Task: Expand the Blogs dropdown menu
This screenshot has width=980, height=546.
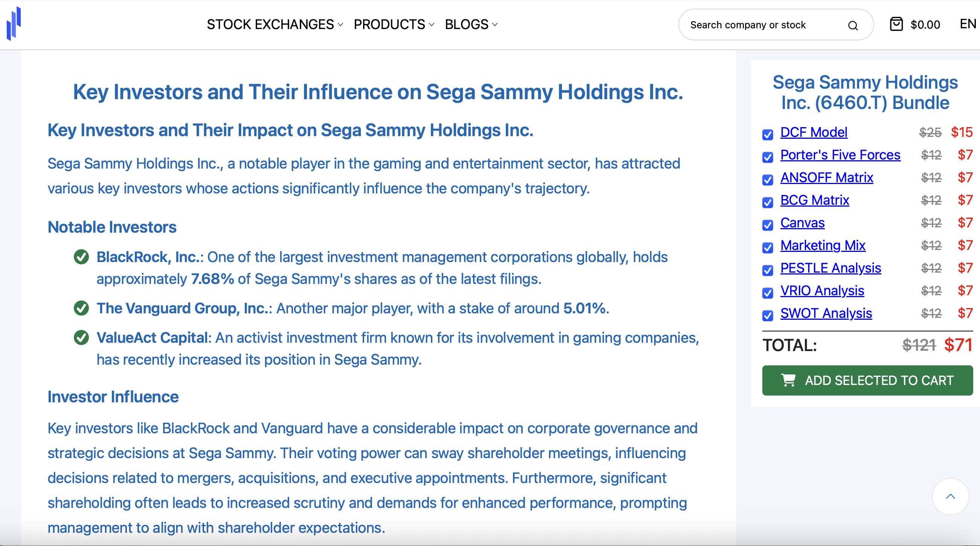Action: coord(471,25)
